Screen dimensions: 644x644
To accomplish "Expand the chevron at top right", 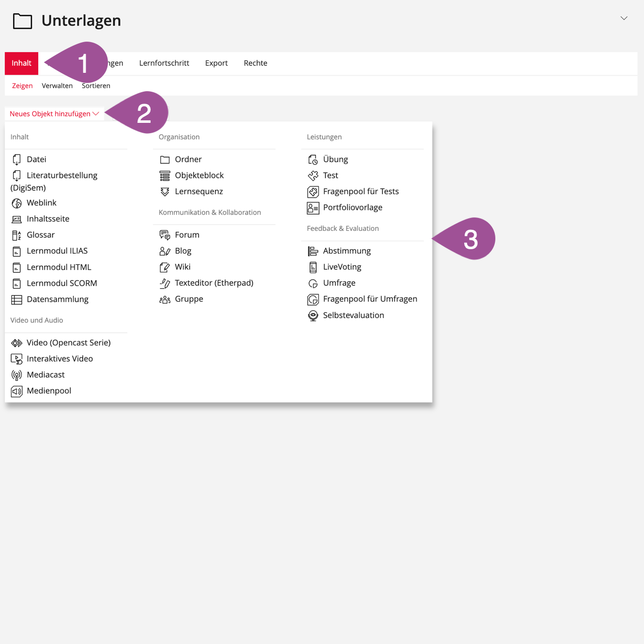I will [624, 18].
